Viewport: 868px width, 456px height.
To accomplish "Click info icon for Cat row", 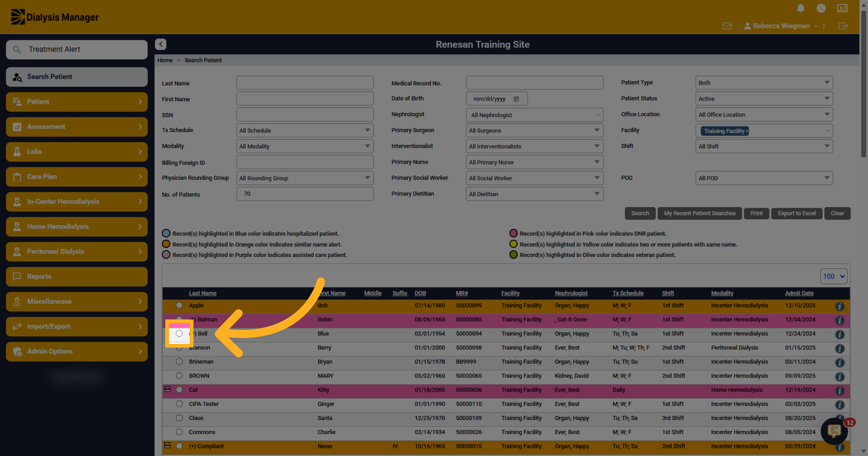I will 840,391.
